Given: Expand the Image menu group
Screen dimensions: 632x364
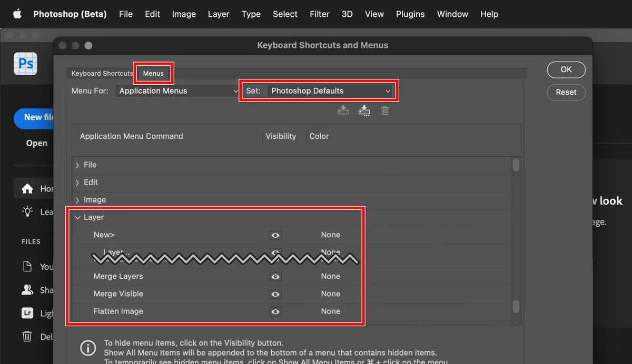Looking at the screenshot, I should 77,200.
